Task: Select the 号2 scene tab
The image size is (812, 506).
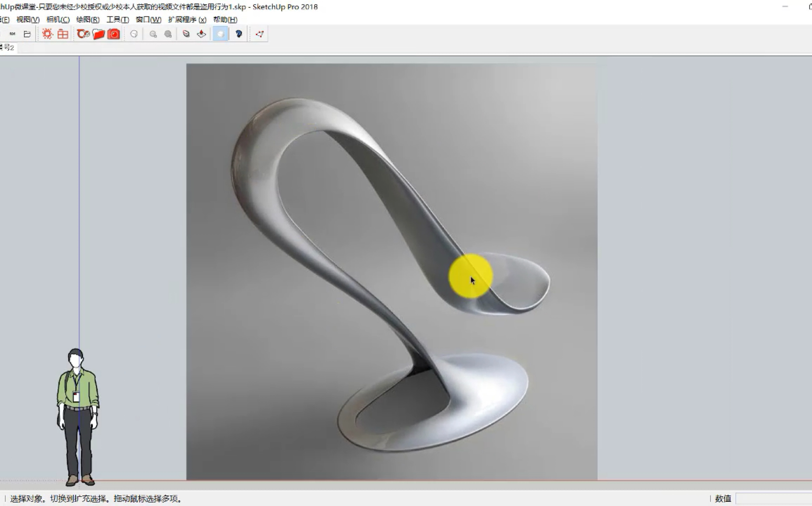Action: point(7,47)
